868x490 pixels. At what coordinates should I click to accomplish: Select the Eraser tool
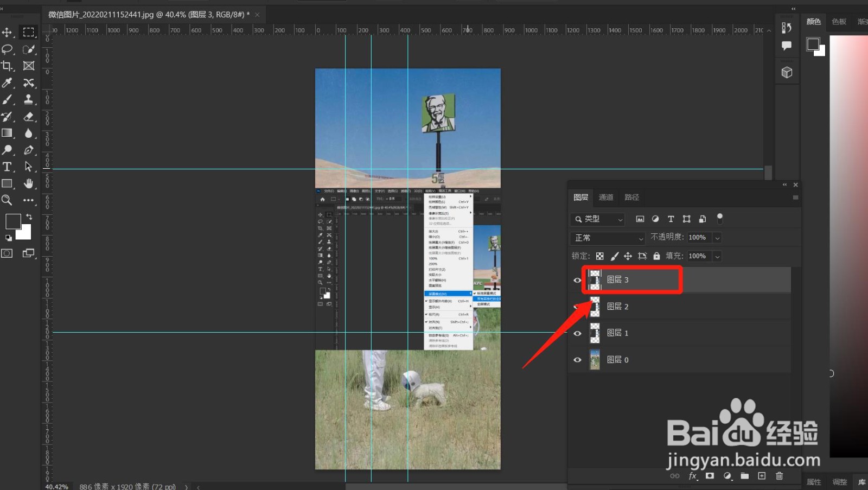(29, 117)
